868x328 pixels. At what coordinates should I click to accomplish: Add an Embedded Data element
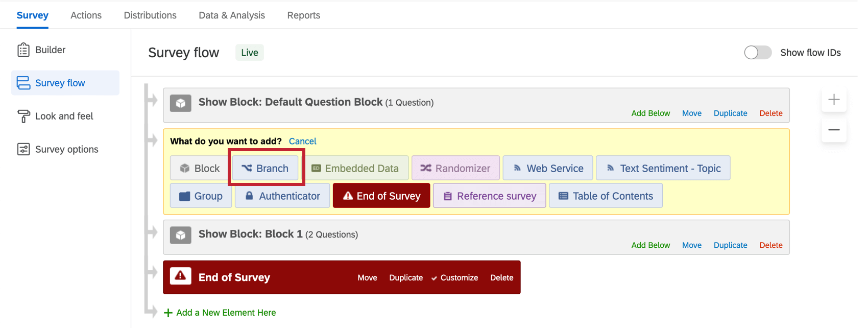pyautogui.click(x=355, y=168)
